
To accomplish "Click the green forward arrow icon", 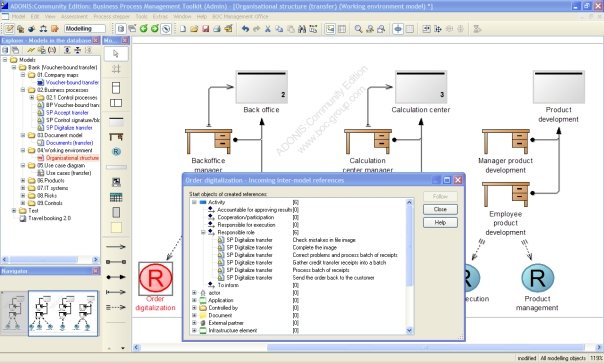I will 155,29.
